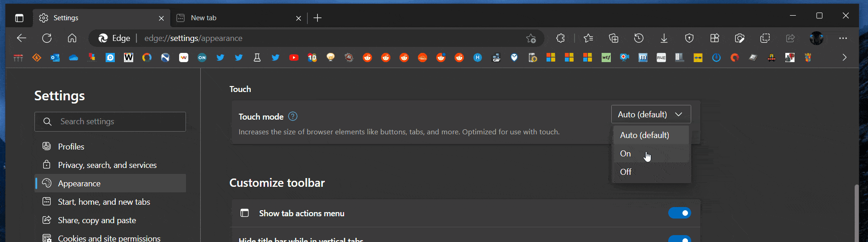Select 'On' in the Touch mode list
The width and height of the screenshot is (868, 242).
(651, 154)
